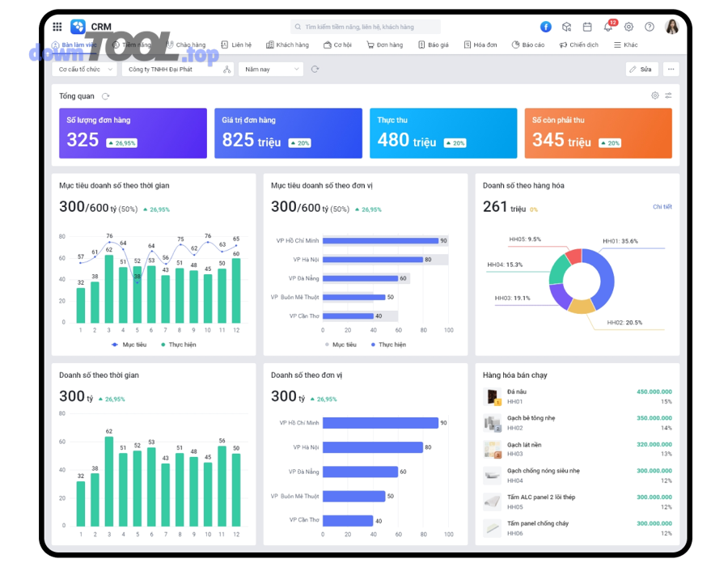Click the org-chart icon next to Công ty TNHH Đại Phát
Image resolution: width=728 pixels, height=563 pixels.
point(226,70)
